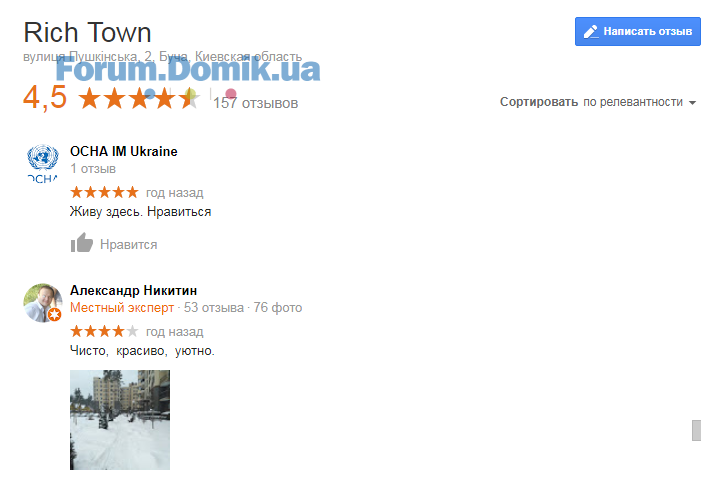Click the thumbs-up icon under the OCHA review
The image size is (724, 488).
tap(82, 243)
